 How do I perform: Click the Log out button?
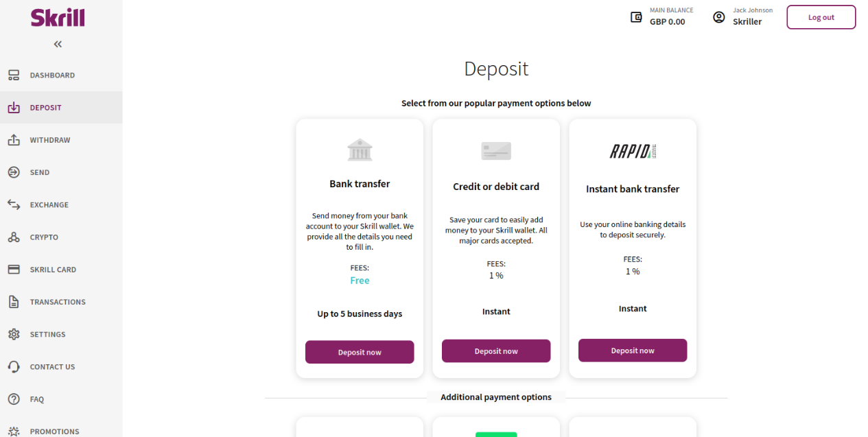821,17
